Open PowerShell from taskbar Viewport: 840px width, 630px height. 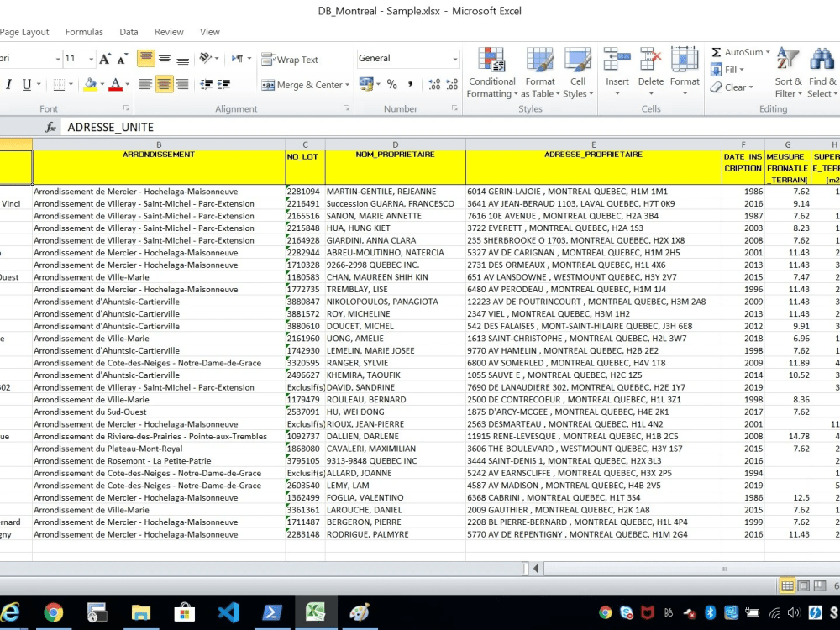pyautogui.click(x=272, y=612)
